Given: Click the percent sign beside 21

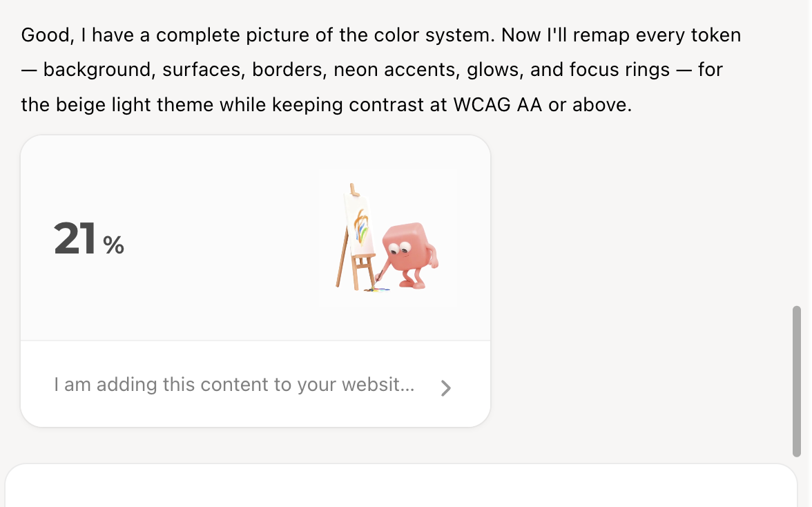Looking at the screenshot, I should coord(114,245).
